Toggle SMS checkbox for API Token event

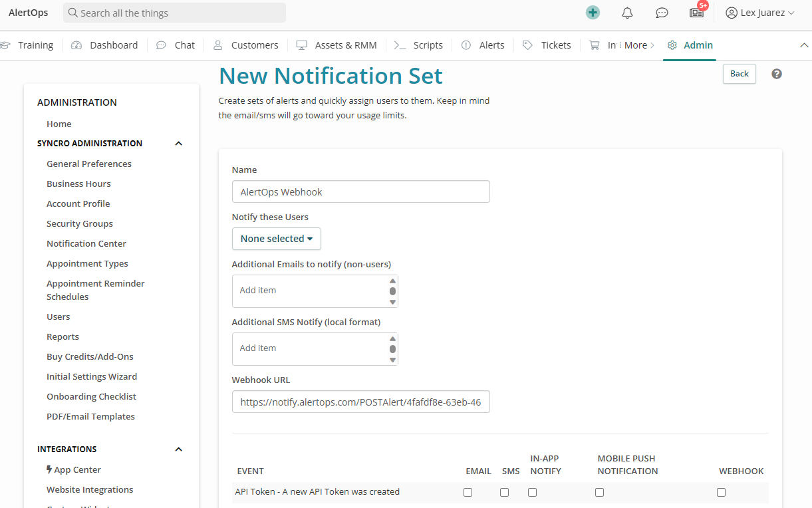[x=504, y=493]
